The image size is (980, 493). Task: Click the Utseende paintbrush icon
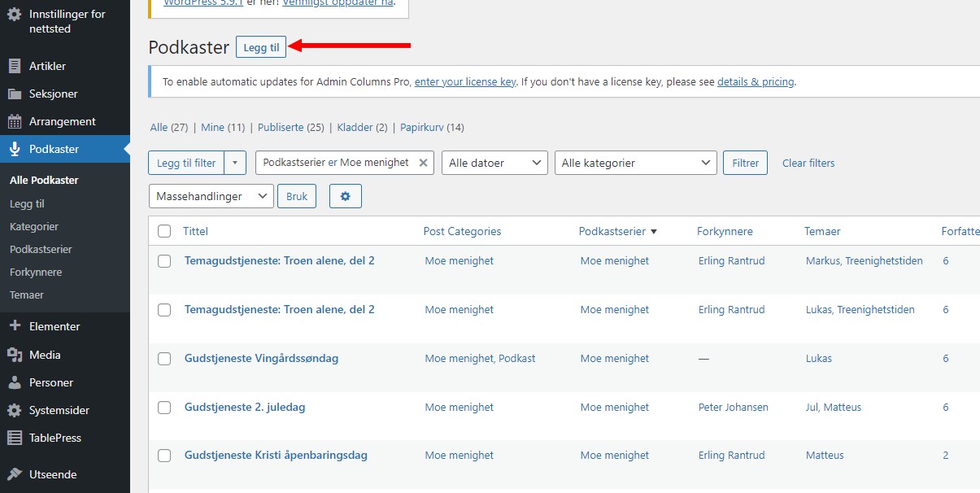point(15,474)
